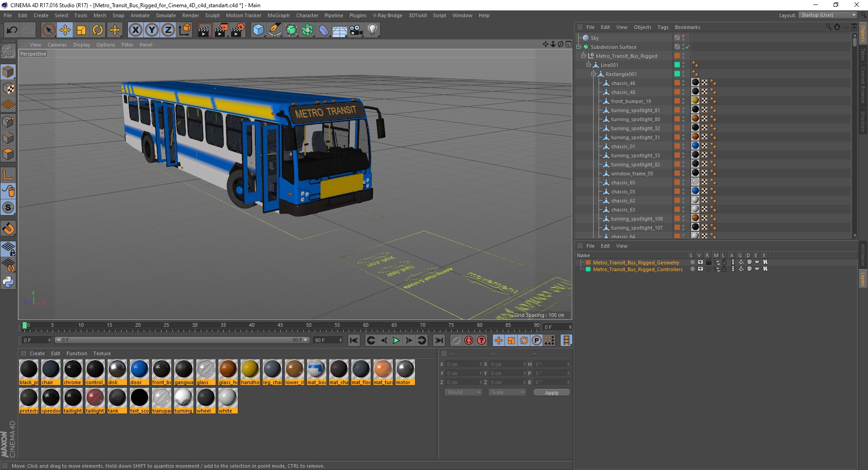
Task: Go to end of animation
Action: 439,340
